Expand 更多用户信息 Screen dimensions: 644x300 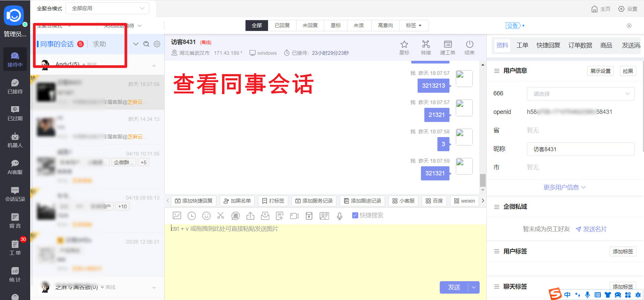click(565, 187)
